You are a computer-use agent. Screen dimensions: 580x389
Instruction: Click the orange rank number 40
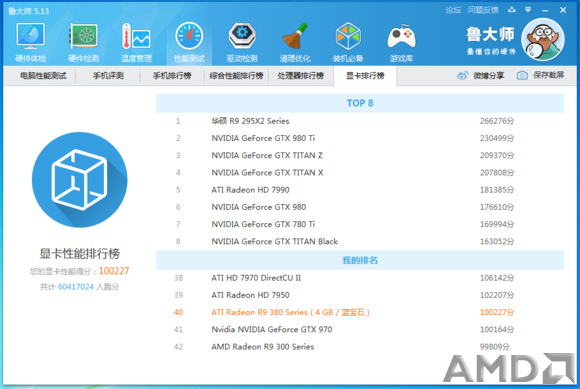[x=178, y=312]
